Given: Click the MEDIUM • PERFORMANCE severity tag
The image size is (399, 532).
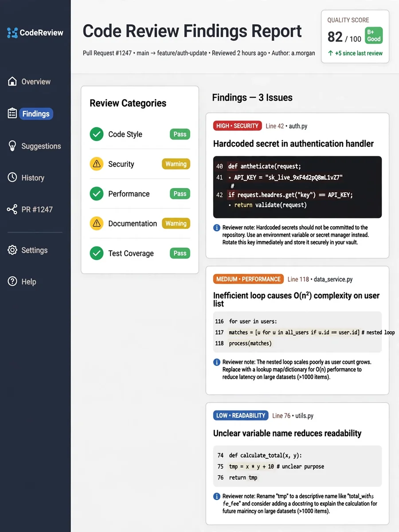Looking at the screenshot, I should [248, 279].
